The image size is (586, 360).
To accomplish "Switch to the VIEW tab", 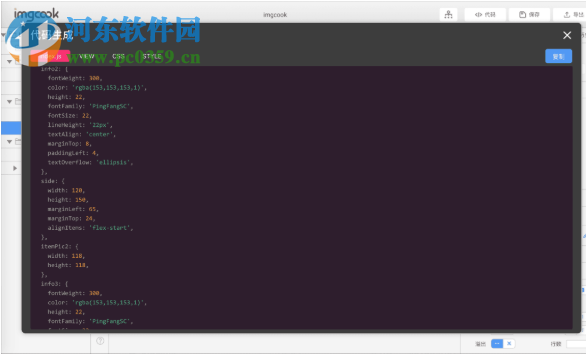I will click(x=87, y=56).
